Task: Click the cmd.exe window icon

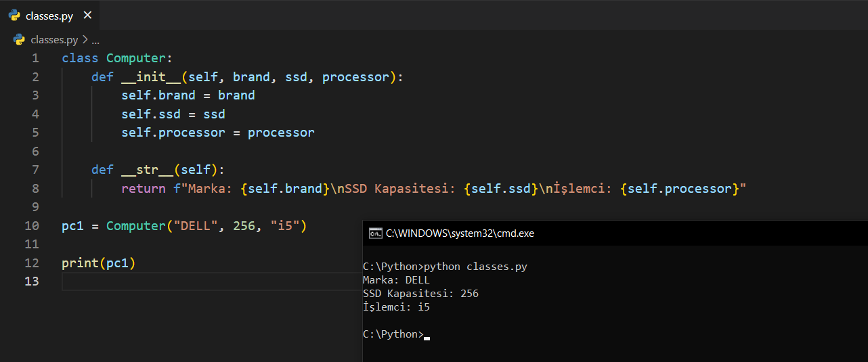Action: click(x=374, y=233)
